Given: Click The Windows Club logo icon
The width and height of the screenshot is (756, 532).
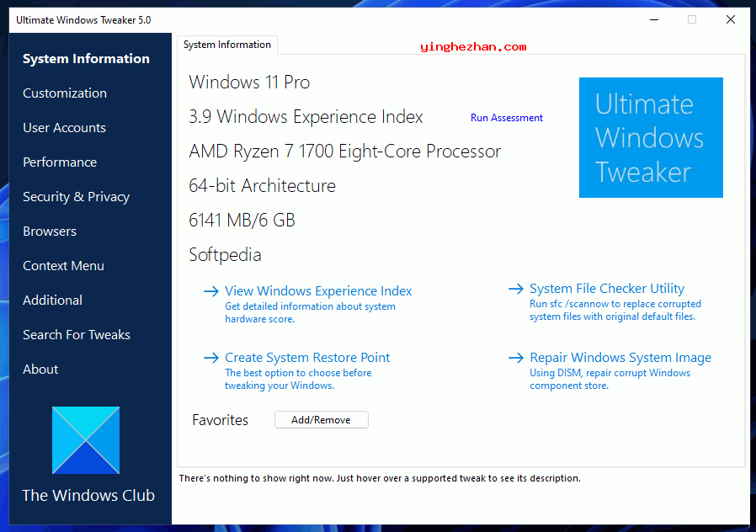Looking at the screenshot, I should pyautogui.click(x=86, y=440).
